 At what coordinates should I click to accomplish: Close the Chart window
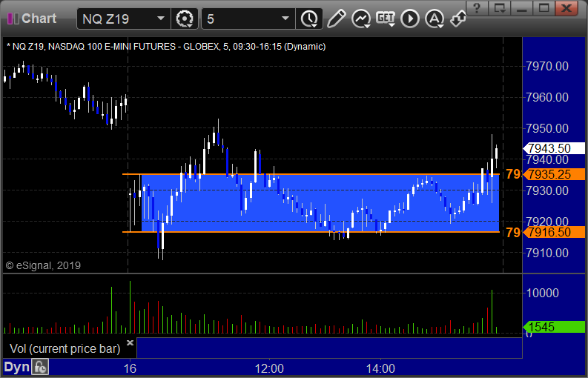tap(566, 7)
